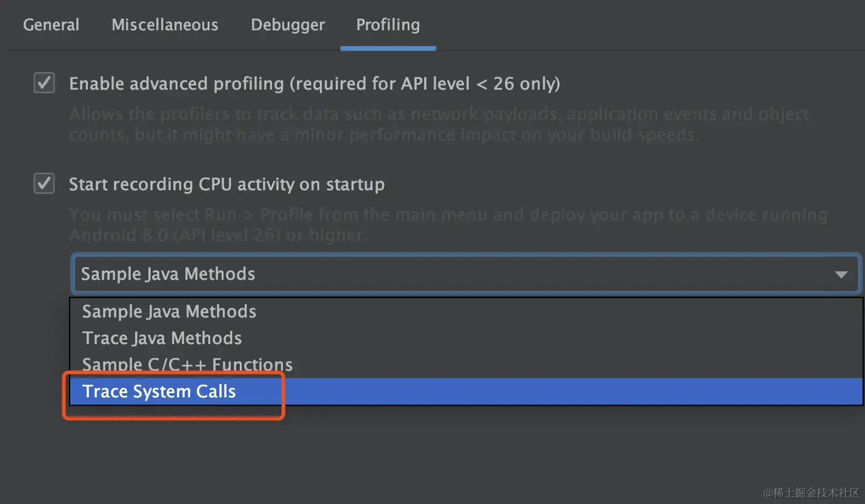Toggle the Start recording CPU activity checkbox
Image resolution: width=865 pixels, height=504 pixels.
tap(44, 184)
